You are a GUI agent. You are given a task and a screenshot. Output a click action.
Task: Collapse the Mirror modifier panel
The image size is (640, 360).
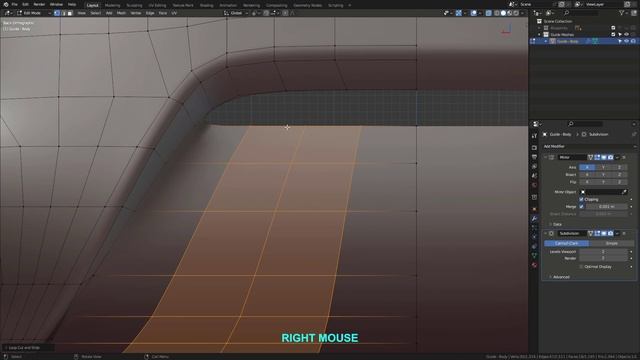(x=545, y=157)
